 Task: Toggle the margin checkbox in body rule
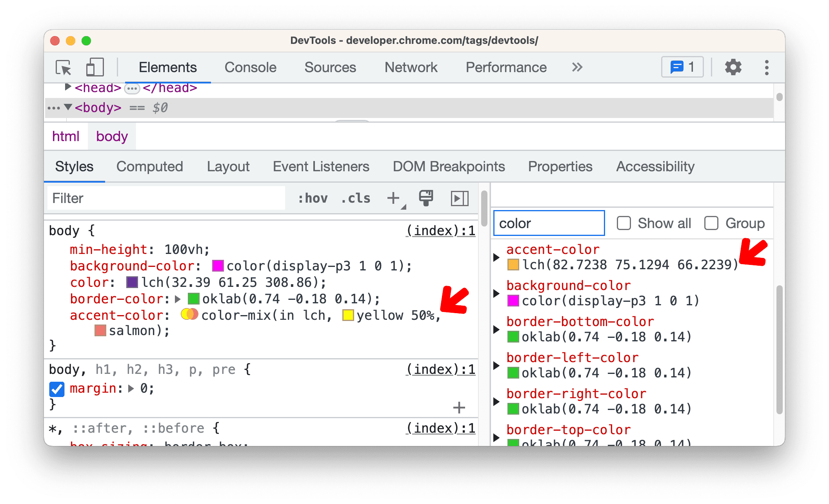(x=53, y=388)
